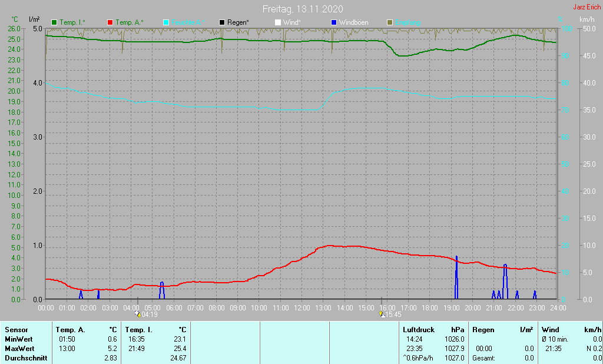The height and width of the screenshot is (364, 603).
Task: Click the wind maximum value 'N 0.2'
Action: [594, 349]
